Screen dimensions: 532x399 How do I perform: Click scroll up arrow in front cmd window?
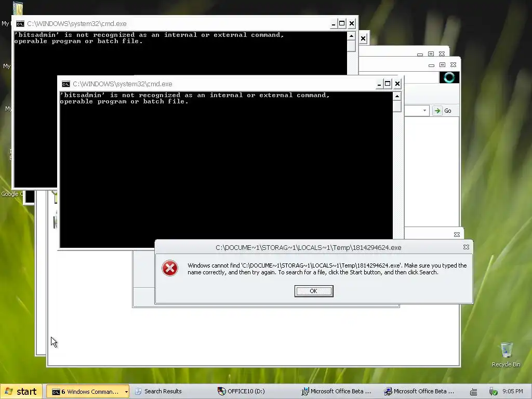pyautogui.click(x=397, y=96)
